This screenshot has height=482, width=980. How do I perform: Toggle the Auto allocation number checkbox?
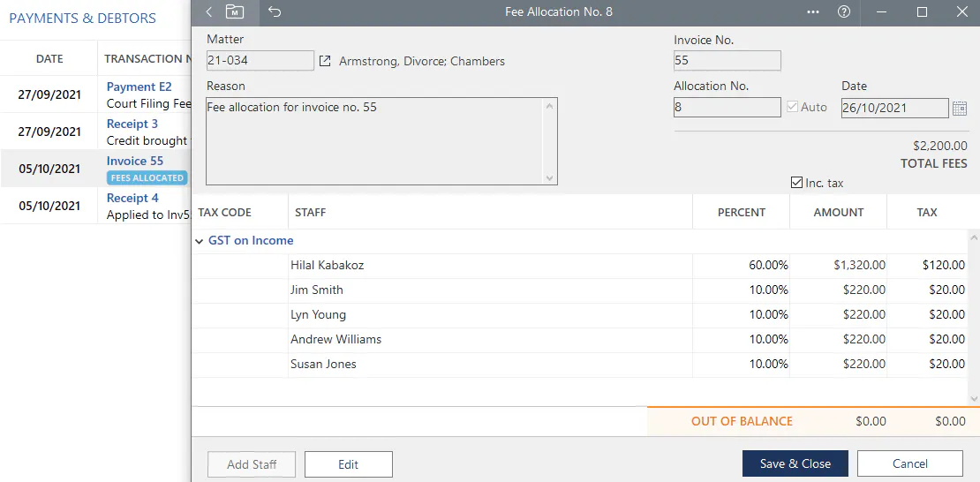point(793,107)
